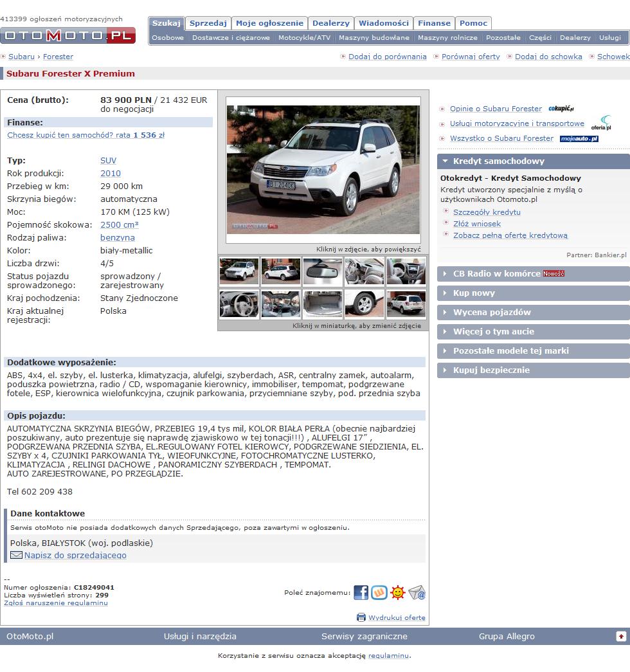The width and height of the screenshot is (630, 672).
Task: Click Zgłoś naruszenie regulaminu link
Action: pos(56,603)
